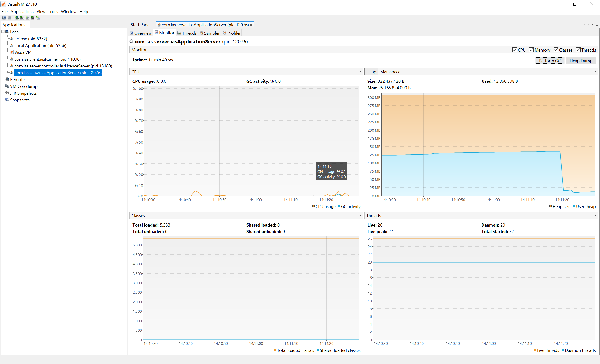Open the Window menu
The height and width of the screenshot is (364, 600).
click(x=68, y=12)
